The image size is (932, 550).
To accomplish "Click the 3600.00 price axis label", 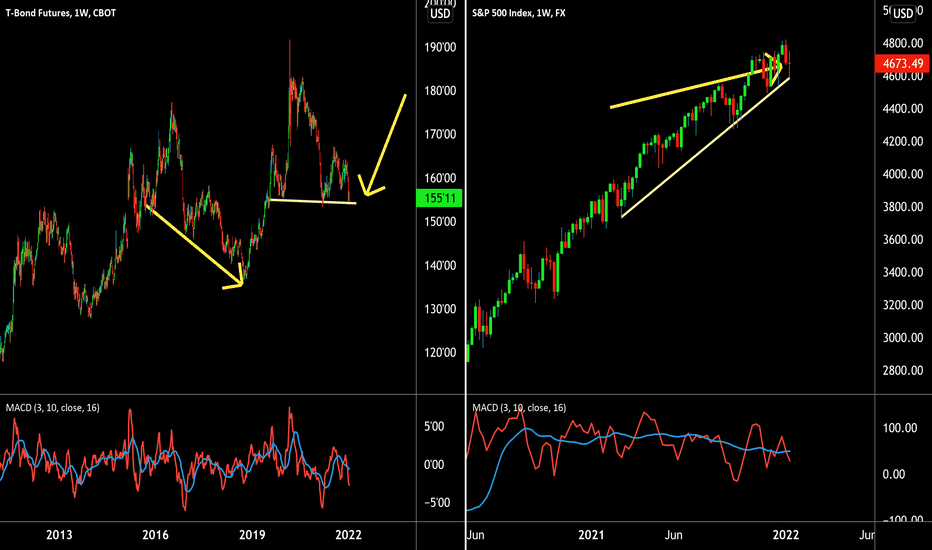I will 903,240.
